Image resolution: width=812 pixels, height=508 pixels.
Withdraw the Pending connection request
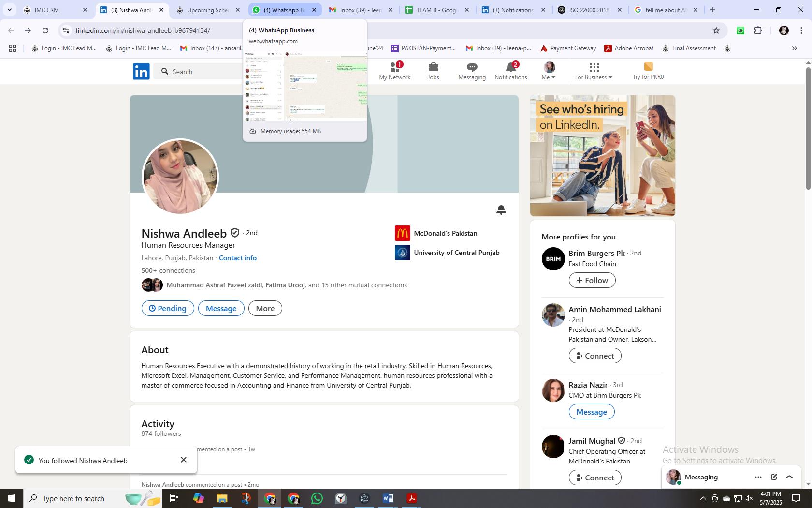tap(168, 308)
